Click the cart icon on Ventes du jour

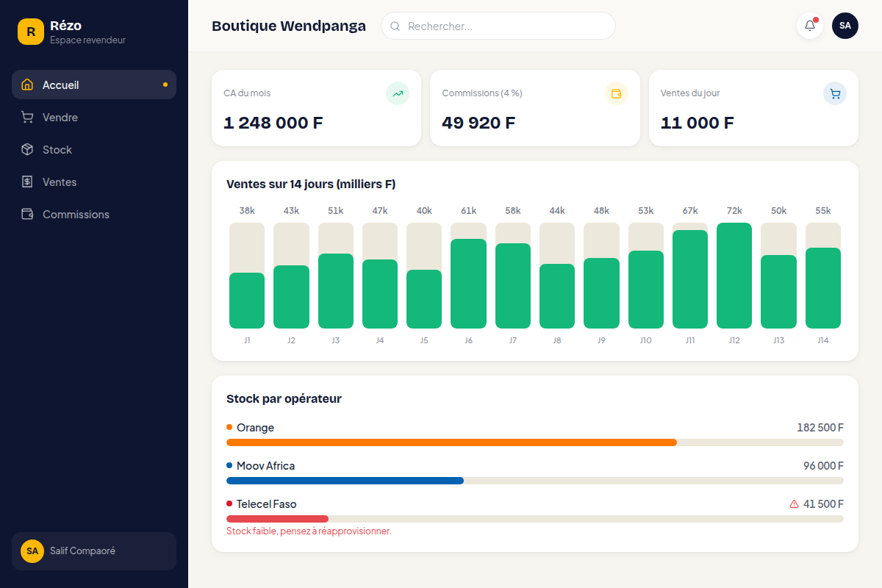click(x=835, y=93)
